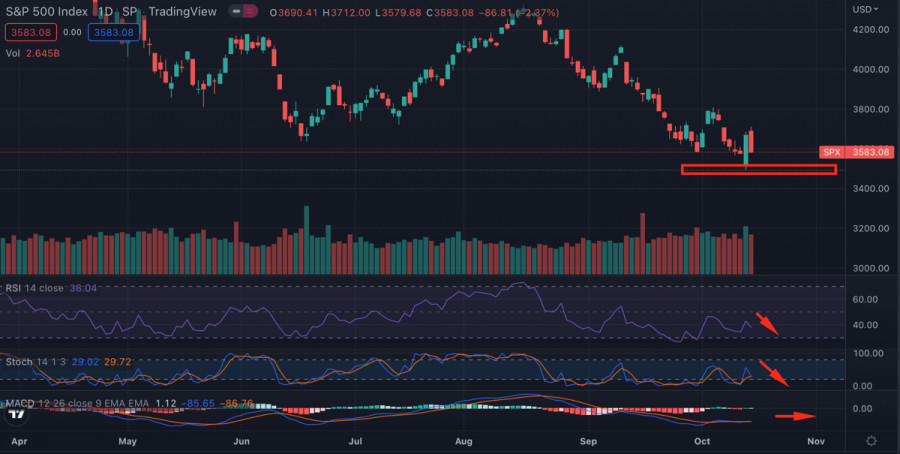
Task: Select the RSI 14 close legend
Action: [35, 288]
